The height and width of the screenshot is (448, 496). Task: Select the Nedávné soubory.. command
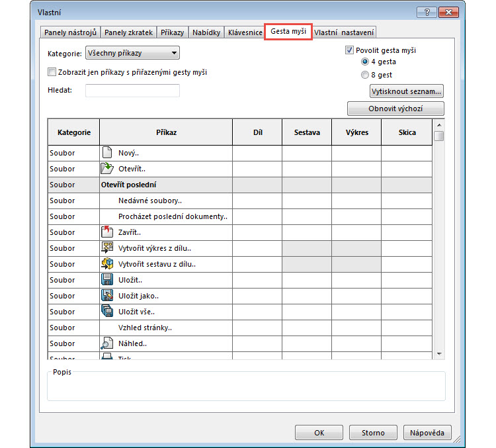coord(150,201)
